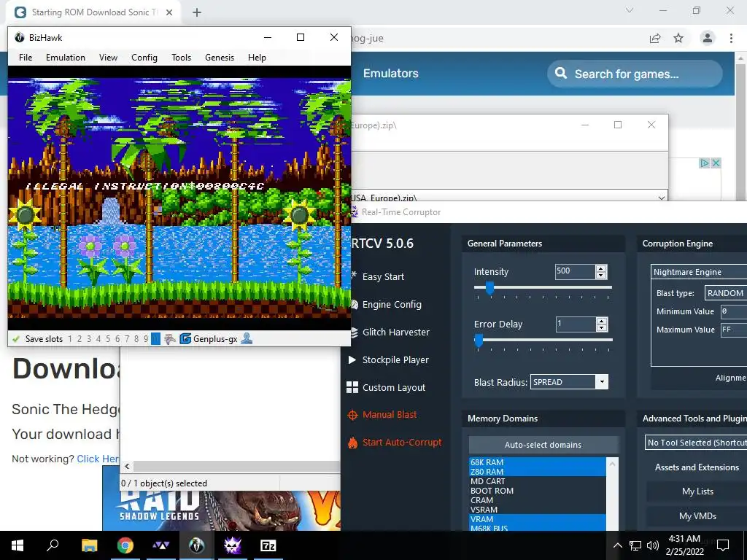This screenshot has width=747, height=560.
Task: Open the Config menu in BizHawk
Action: coord(144,58)
